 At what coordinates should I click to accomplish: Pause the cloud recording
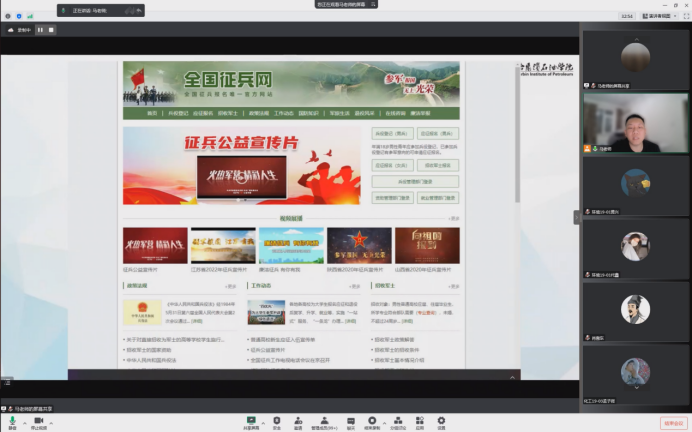(x=40, y=30)
